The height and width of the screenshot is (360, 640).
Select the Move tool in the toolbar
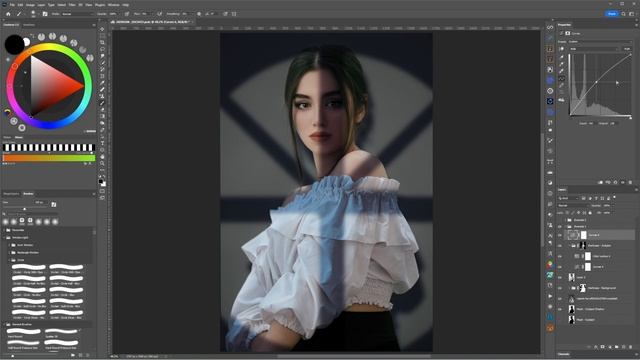click(102, 29)
